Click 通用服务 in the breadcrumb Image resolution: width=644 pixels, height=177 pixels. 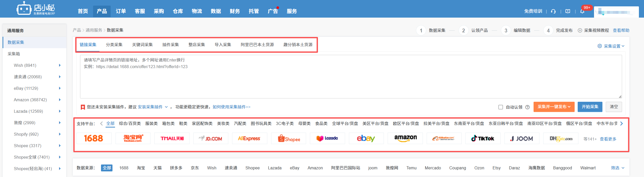(94, 30)
